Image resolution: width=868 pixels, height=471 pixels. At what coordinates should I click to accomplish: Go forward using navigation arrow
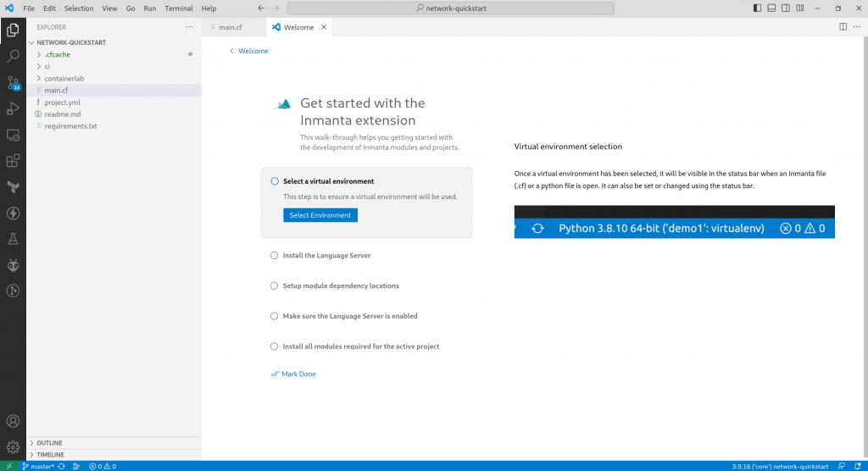[275, 8]
